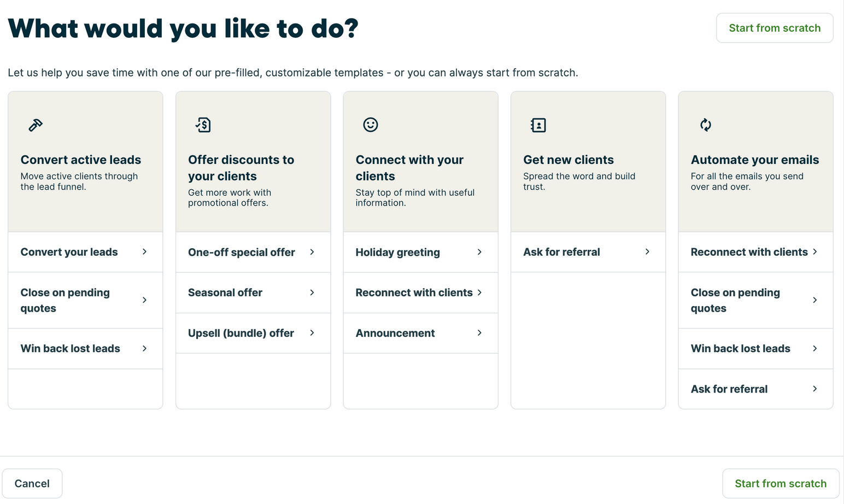Choose Win back lost leads under Convert active leads
844x504 pixels.
(x=85, y=348)
